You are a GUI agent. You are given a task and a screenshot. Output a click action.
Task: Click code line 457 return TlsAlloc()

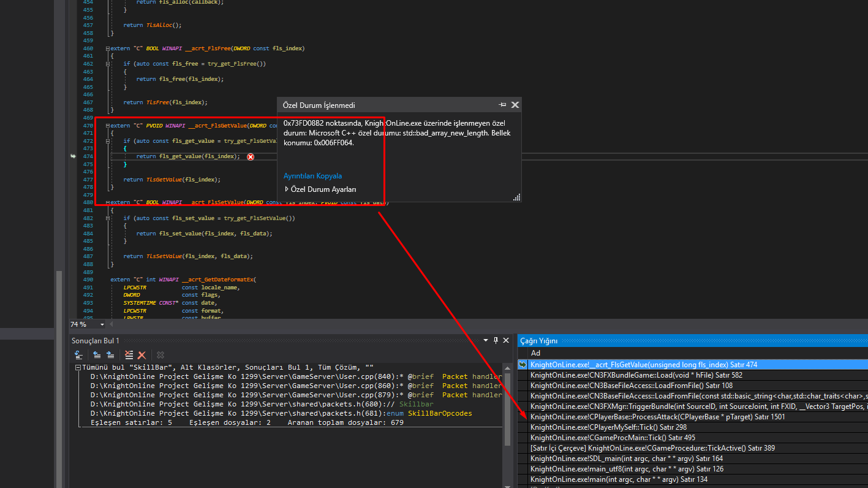[x=153, y=25]
